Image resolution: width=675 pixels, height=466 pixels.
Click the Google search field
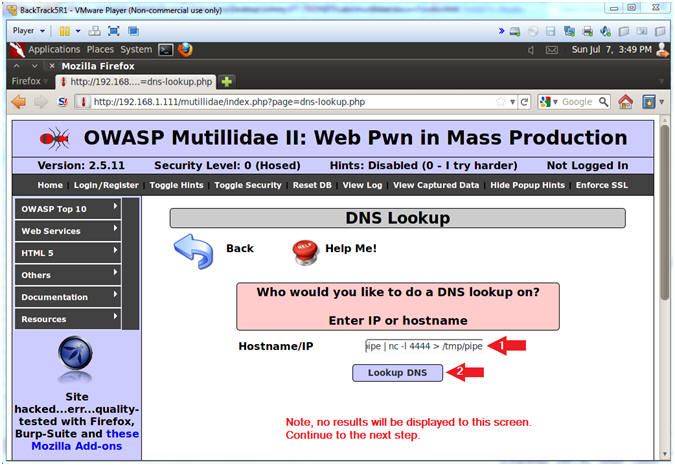click(578, 102)
